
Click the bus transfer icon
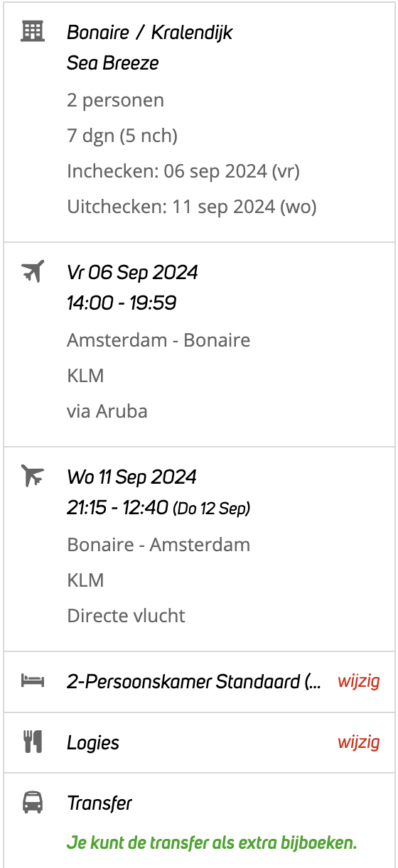click(33, 803)
